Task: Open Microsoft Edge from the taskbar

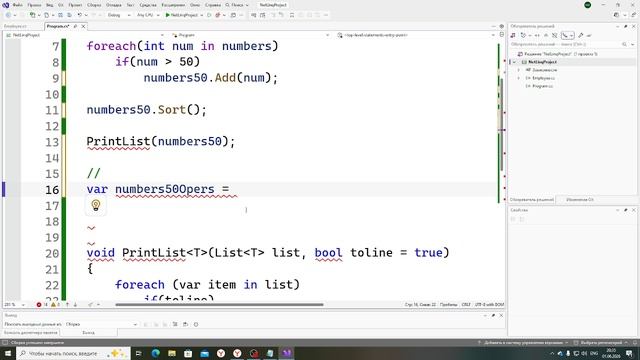Action: (156, 353)
